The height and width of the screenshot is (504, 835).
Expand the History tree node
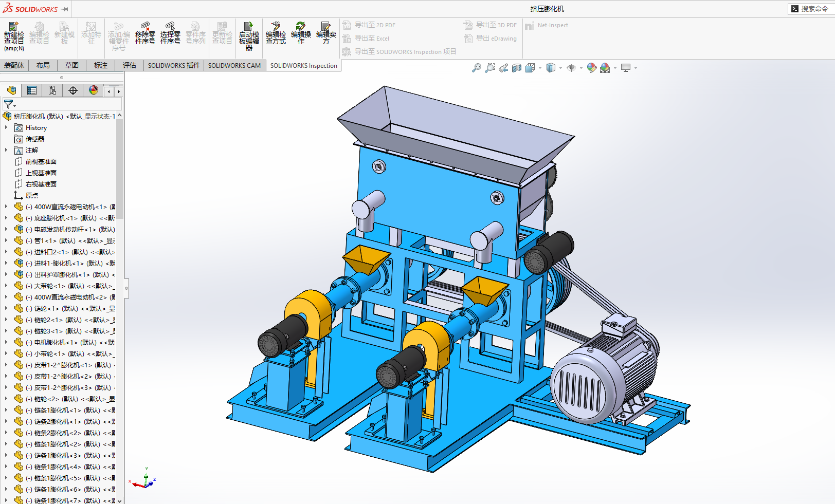pyautogui.click(x=6, y=127)
